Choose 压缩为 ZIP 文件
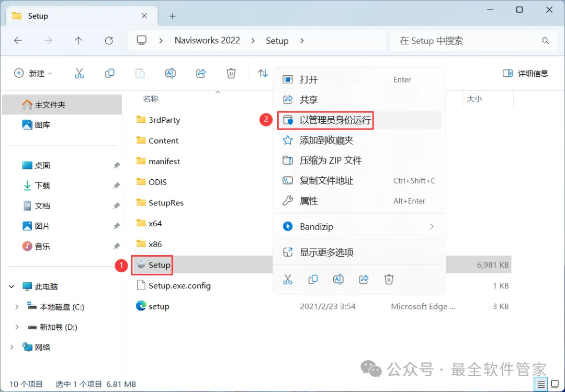Screen dimensions: 565x392 coord(359,160)
